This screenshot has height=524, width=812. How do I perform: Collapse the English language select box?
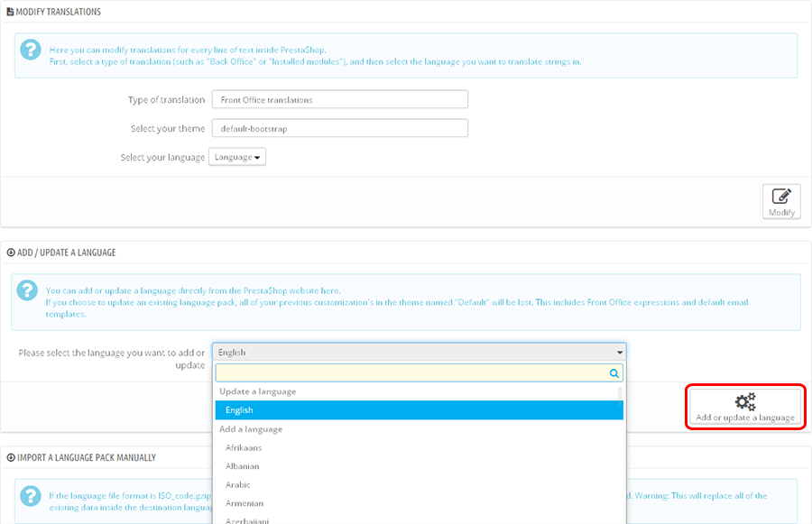point(419,352)
